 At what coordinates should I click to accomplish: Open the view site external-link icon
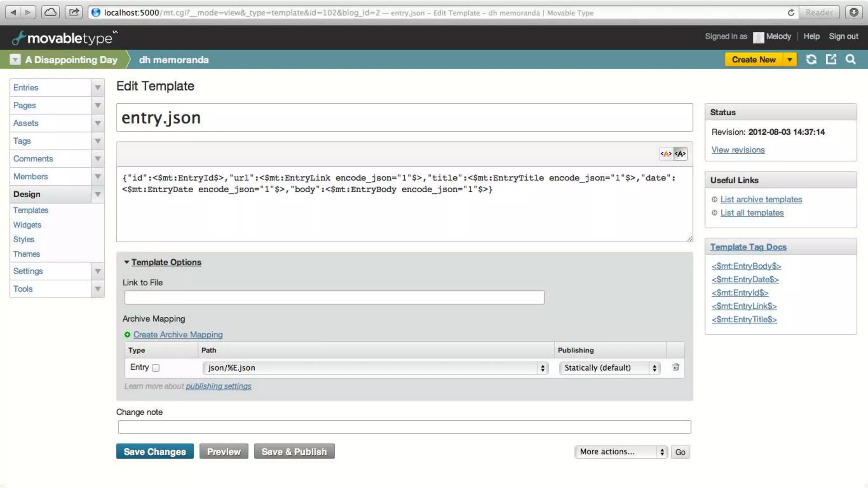[831, 60]
